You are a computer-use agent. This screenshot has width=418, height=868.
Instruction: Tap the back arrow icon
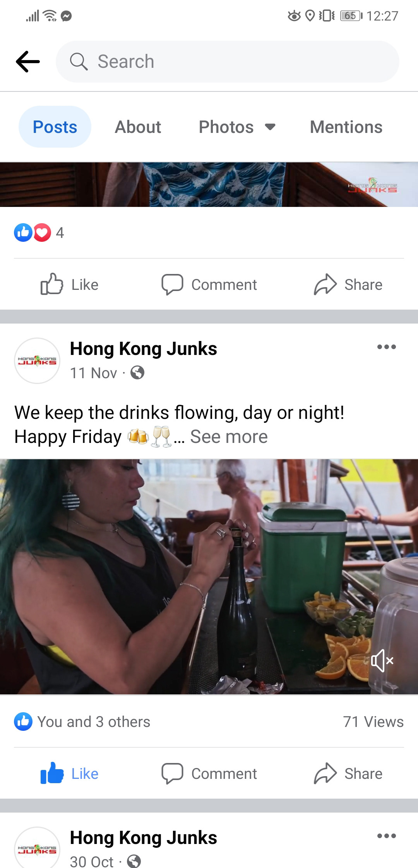coord(28,62)
